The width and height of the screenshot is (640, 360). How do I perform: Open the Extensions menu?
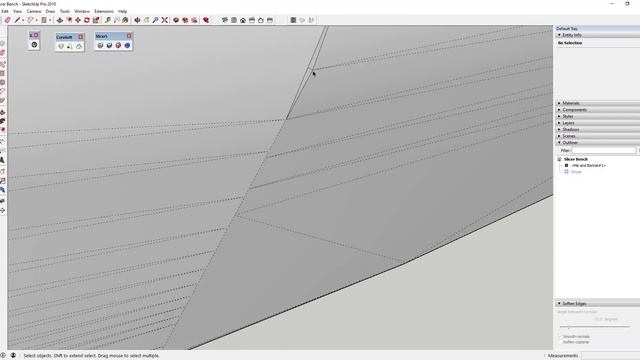click(104, 11)
